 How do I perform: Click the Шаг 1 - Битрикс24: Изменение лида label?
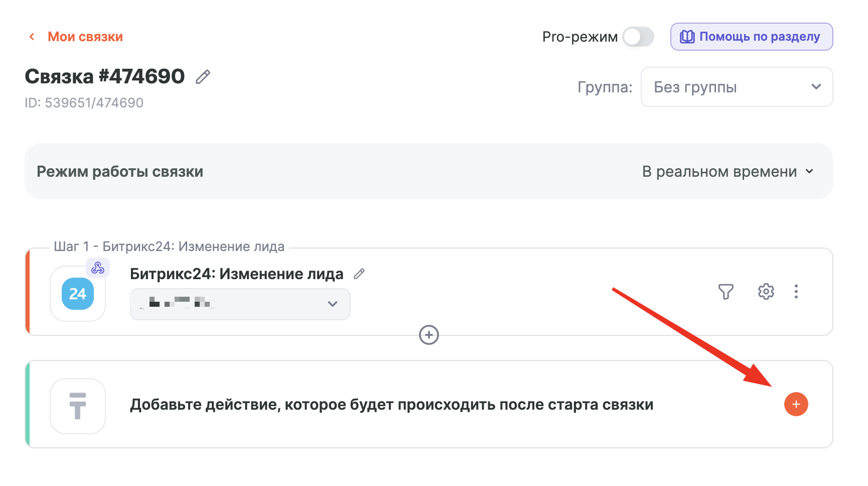[169, 247]
